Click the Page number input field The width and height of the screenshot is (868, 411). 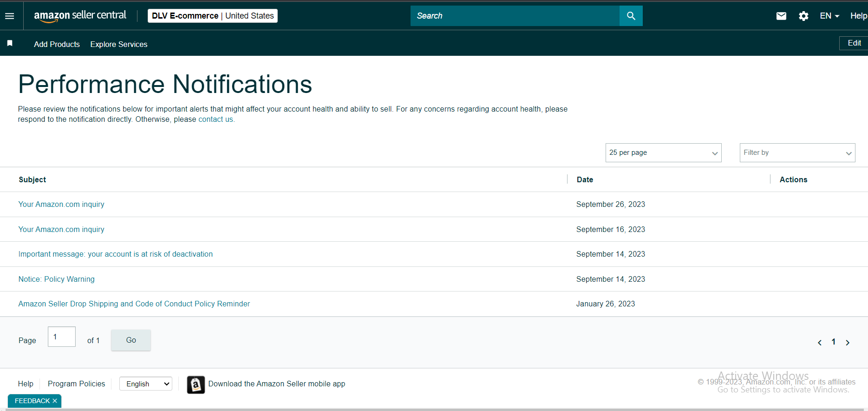(x=62, y=337)
